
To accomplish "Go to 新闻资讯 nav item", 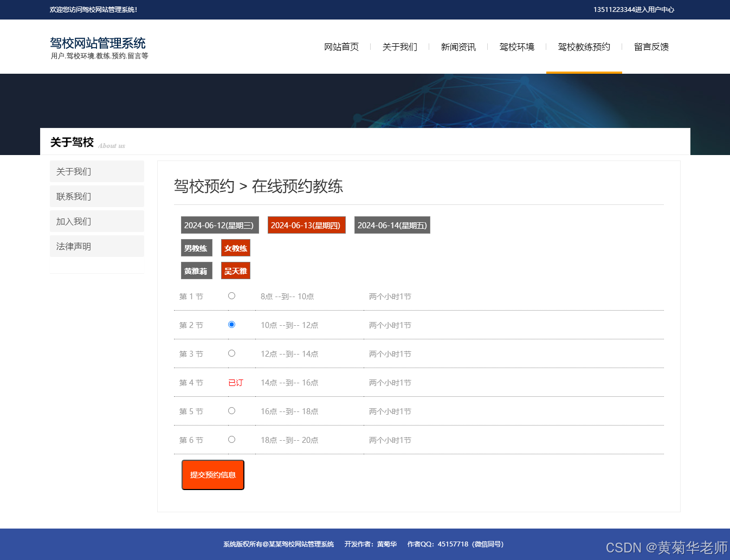I will pos(458,47).
